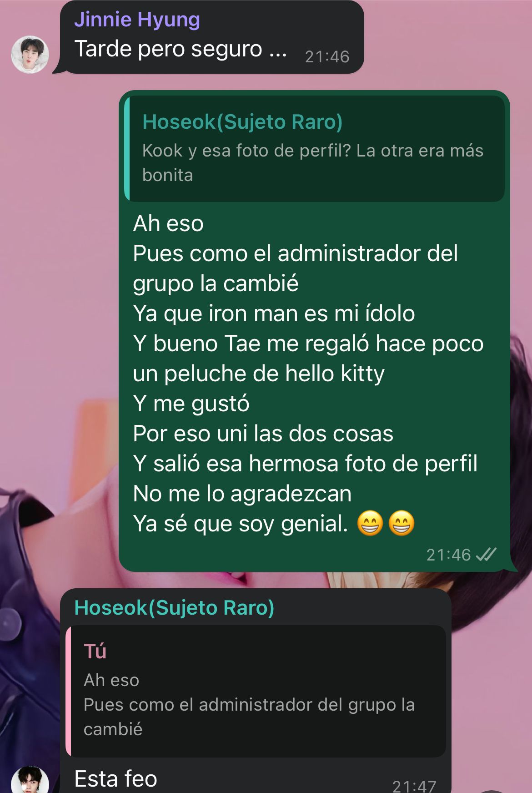Select the line "No me lo agradezcan"
This screenshot has height=793, width=532.
[242, 494]
